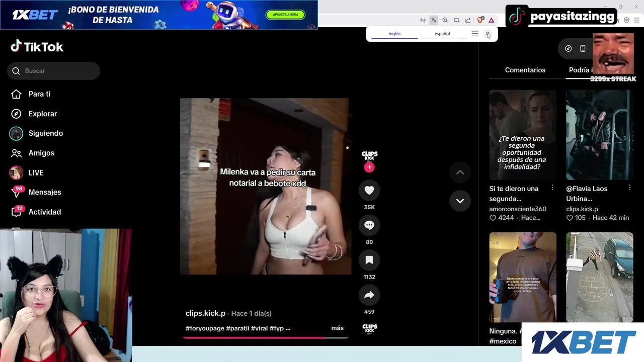The height and width of the screenshot is (362, 644).
Task: Open amorconsciente360 author link
Action: pyautogui.click(x=518, y=209)
